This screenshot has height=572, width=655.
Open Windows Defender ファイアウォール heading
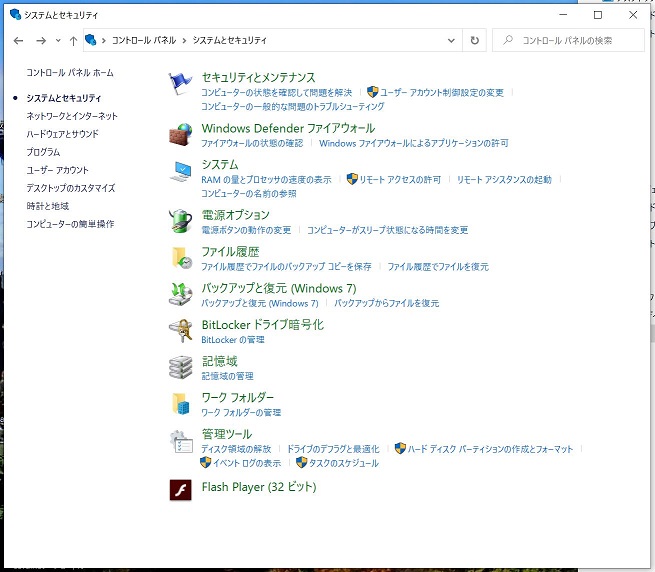click(x=288, y=128)
